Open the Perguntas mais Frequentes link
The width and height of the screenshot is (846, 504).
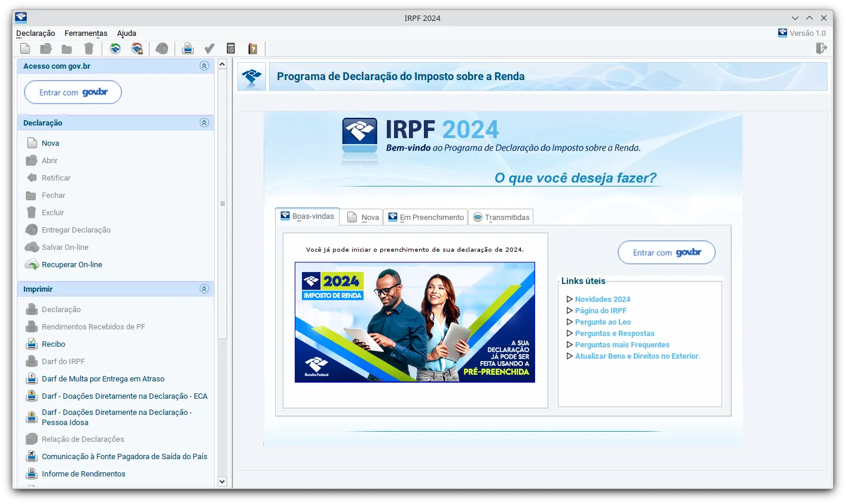click(622, 345)
